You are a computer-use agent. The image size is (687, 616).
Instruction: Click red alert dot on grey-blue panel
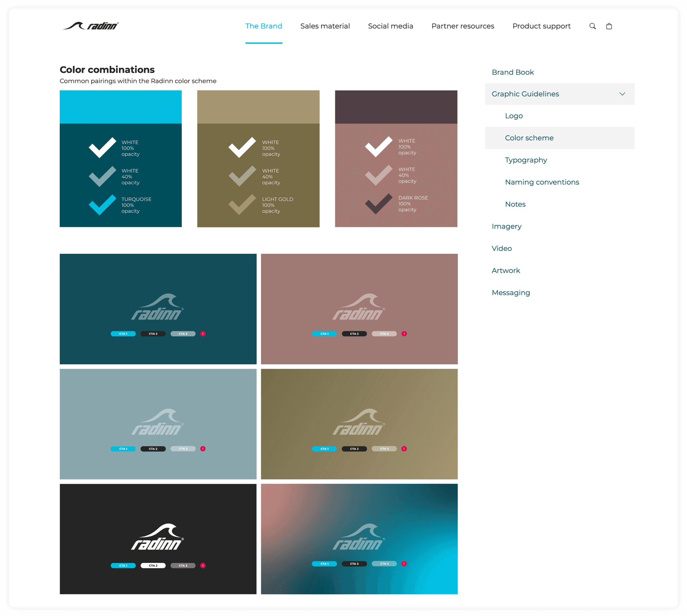pyautogui.click(x=203, y=449)
